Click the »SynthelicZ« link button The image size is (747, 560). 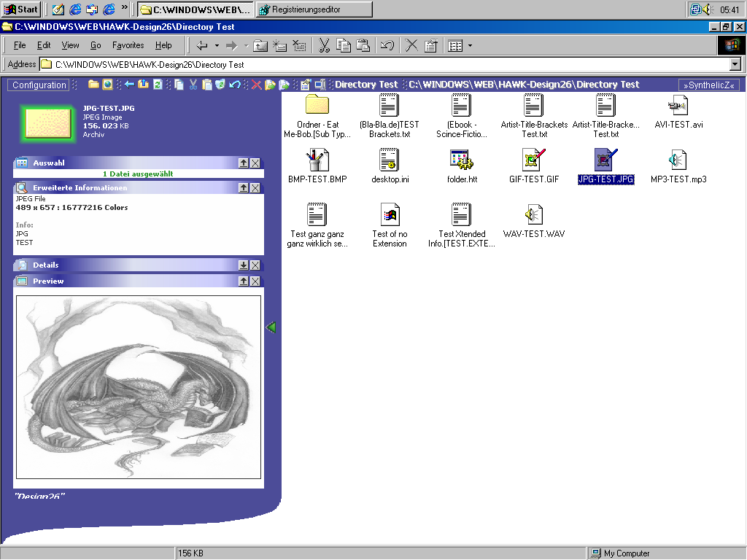(x=709, y=85)
